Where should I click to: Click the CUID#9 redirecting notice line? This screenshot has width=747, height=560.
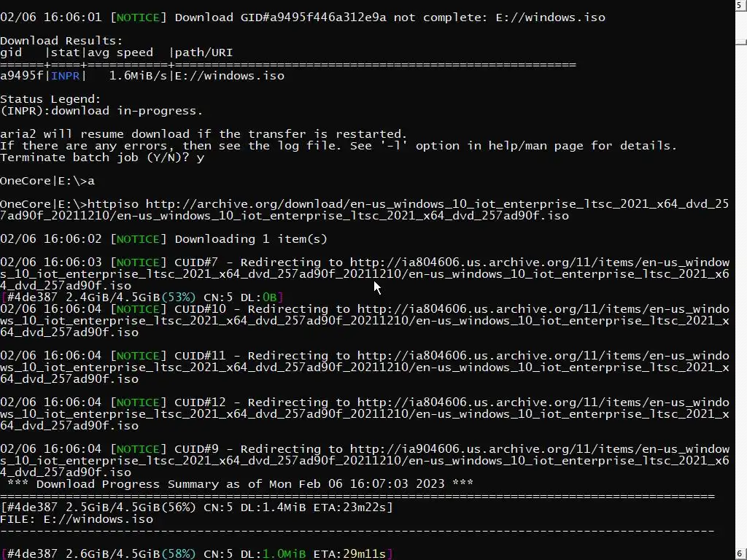coord(365,461)
